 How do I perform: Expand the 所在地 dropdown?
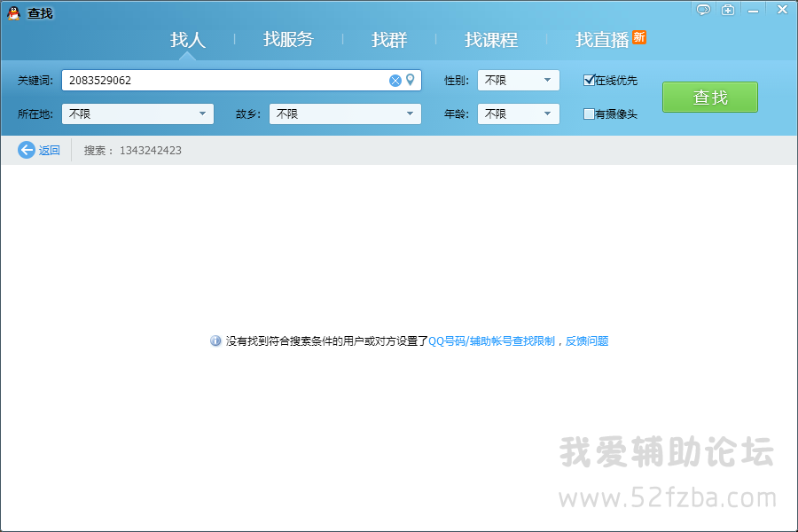pyautogui.click(x=137, y=114)
